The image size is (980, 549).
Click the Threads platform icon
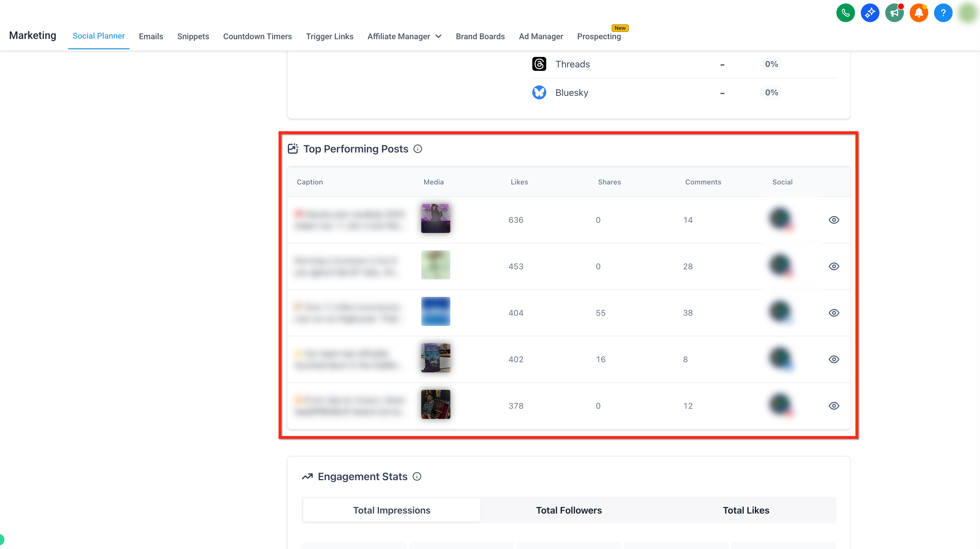click(x=539, y=64)
